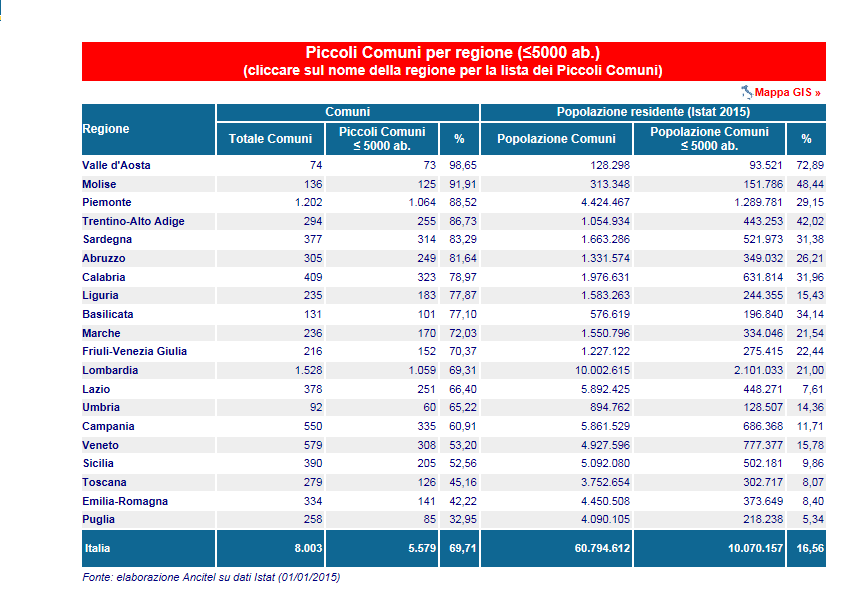The width and height of the screenshot is (866, 599).
Task: Click Abruzzo's 305 total comuni value
Action: click(x=313, y=258)
